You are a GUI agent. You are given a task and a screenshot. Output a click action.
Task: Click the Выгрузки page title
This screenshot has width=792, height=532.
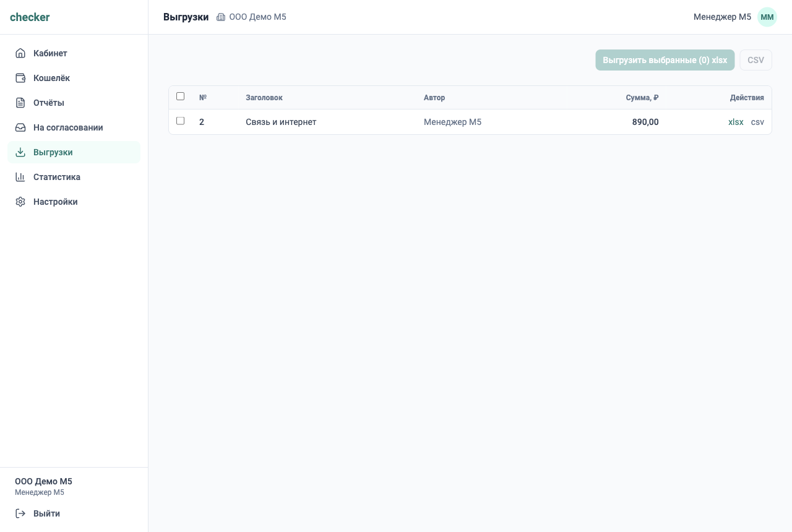186,17
